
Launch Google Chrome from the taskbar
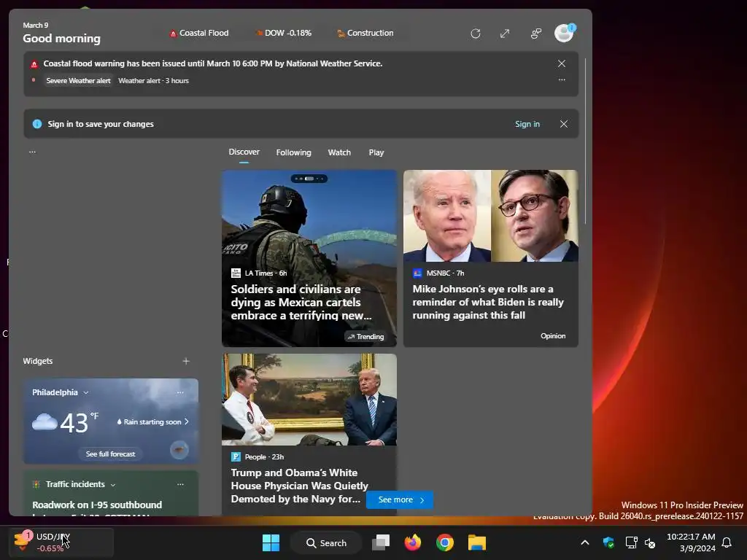[x=444, y=542]
